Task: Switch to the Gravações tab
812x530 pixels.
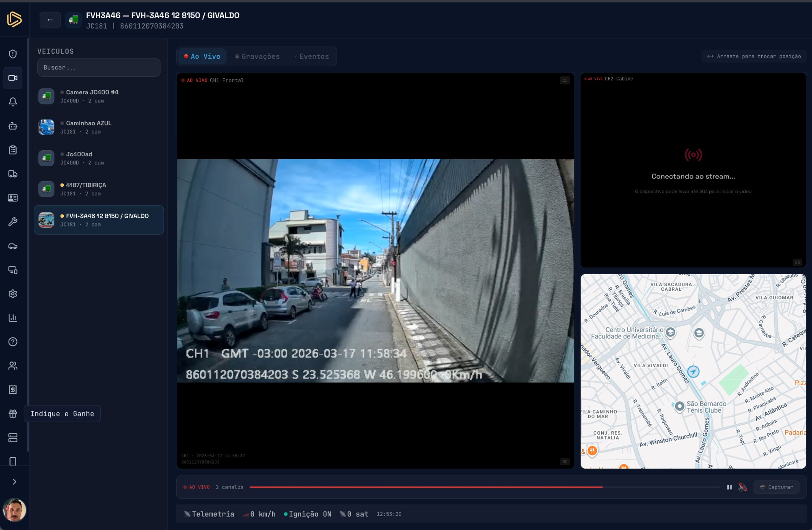Action: pos(257,56)
